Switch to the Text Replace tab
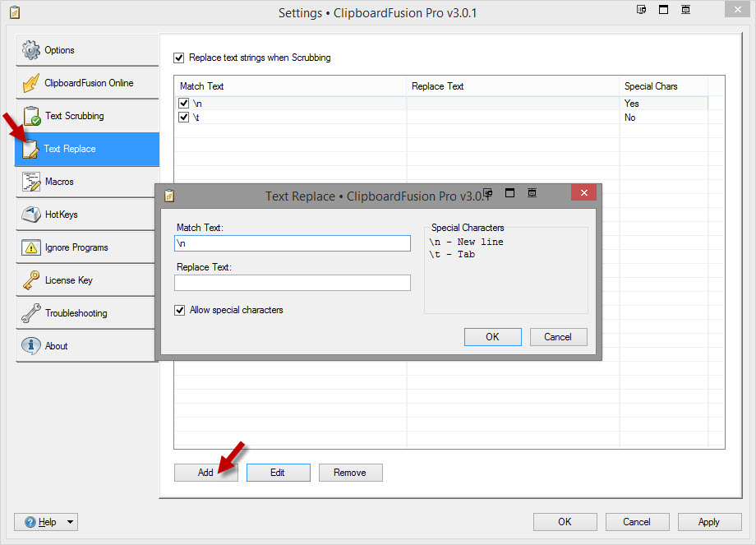This screenshot has width=756, height=545. [x=86, y=149]
